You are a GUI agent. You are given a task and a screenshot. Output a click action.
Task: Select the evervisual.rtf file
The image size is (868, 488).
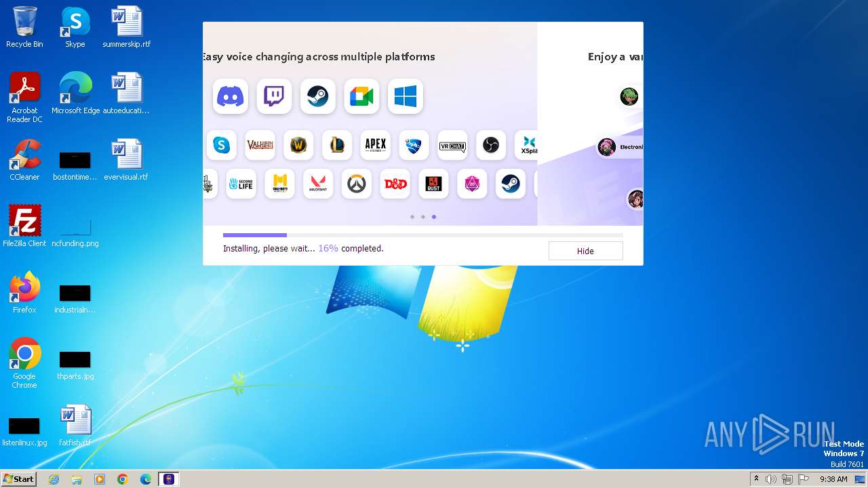click(127, 160)
